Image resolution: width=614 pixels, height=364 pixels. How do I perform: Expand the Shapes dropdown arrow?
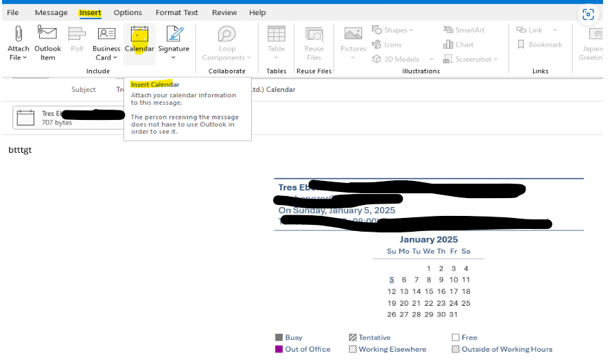[411, 30]
